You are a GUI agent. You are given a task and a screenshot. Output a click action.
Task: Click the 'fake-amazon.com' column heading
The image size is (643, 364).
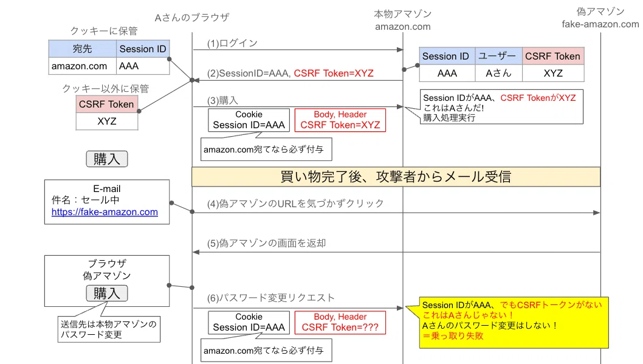coord(600,24)
